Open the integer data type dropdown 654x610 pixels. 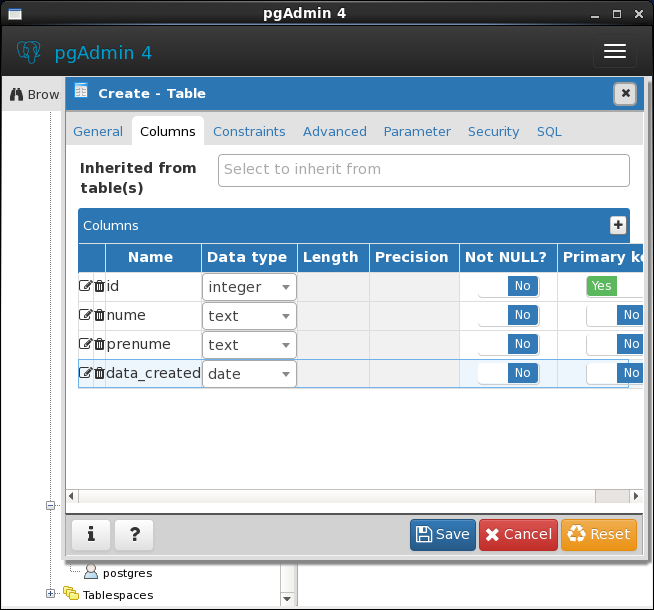click(249, 287)
